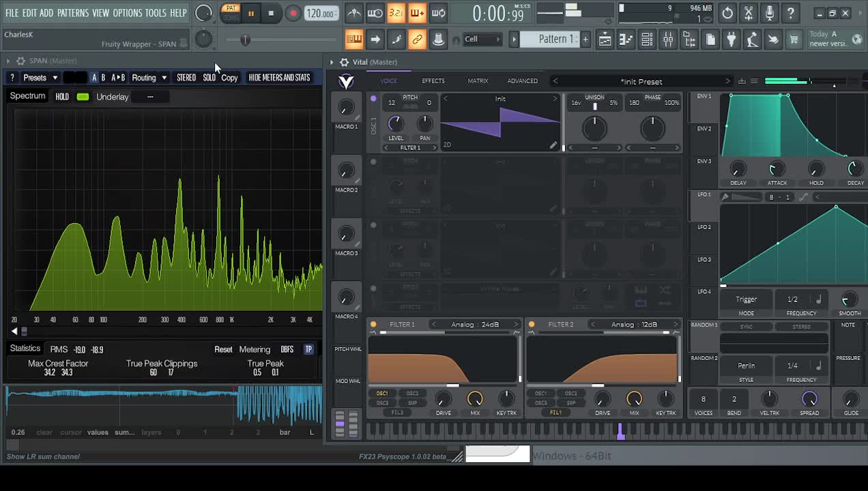The image size is (868, 491).
Task: Click the typing keyboard to piano icon
Action: click(353, 40)
